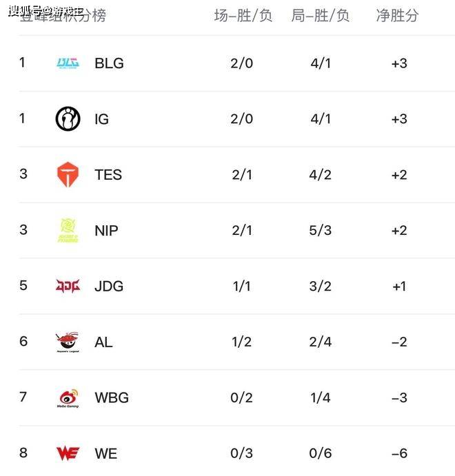The image size is (455, 476).
Task: Open the JDG red logo
Action: 68,286
